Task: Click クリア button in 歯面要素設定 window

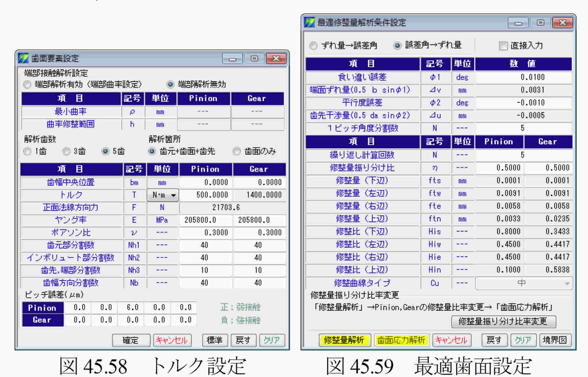Action: coord(272,340)
